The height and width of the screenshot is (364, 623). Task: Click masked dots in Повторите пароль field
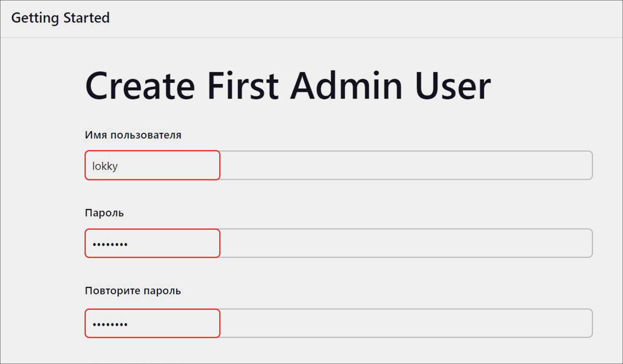click(110, 324)
